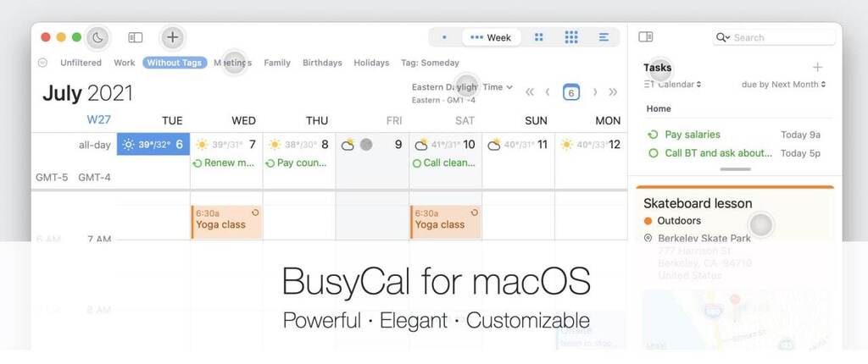Screen dimensions: 868x364
Task: Select the Unfiltered filter
Action: pyautogui.click(x=81, y=63)
